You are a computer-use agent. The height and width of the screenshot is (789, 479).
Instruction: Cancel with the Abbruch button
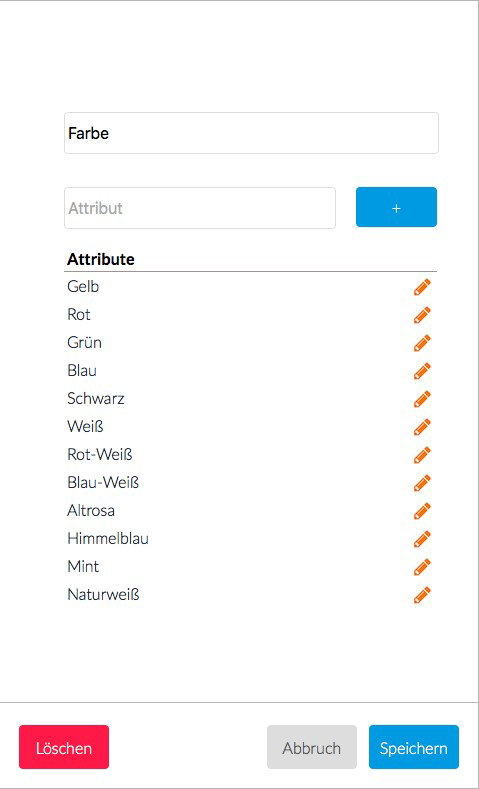click(312, 747)
